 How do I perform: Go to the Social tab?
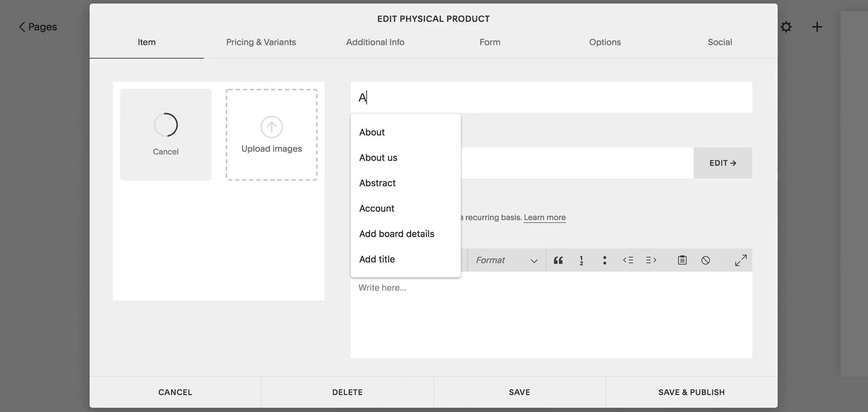[x=720, y=42]
